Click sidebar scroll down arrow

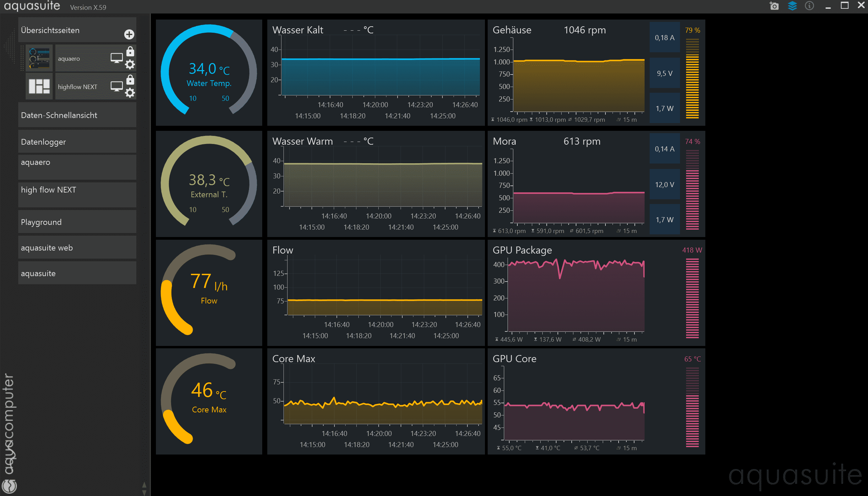[x=144, y=493]
